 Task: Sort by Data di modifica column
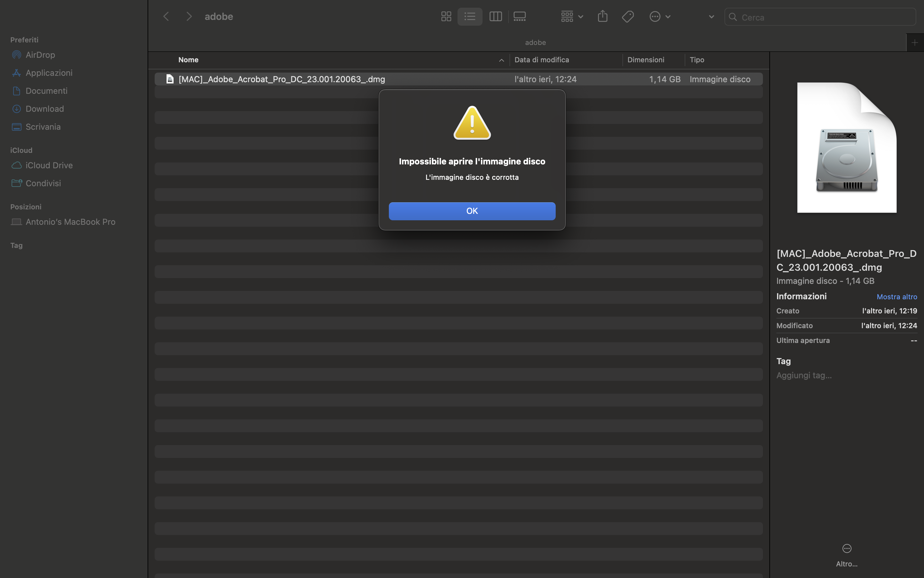click(x=542, y=60)
